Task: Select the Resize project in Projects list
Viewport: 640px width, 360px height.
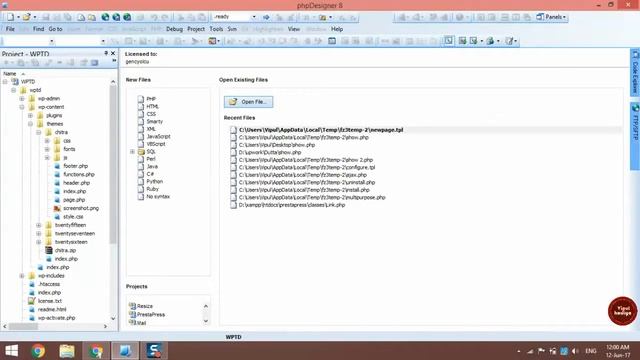Action: 145,306
